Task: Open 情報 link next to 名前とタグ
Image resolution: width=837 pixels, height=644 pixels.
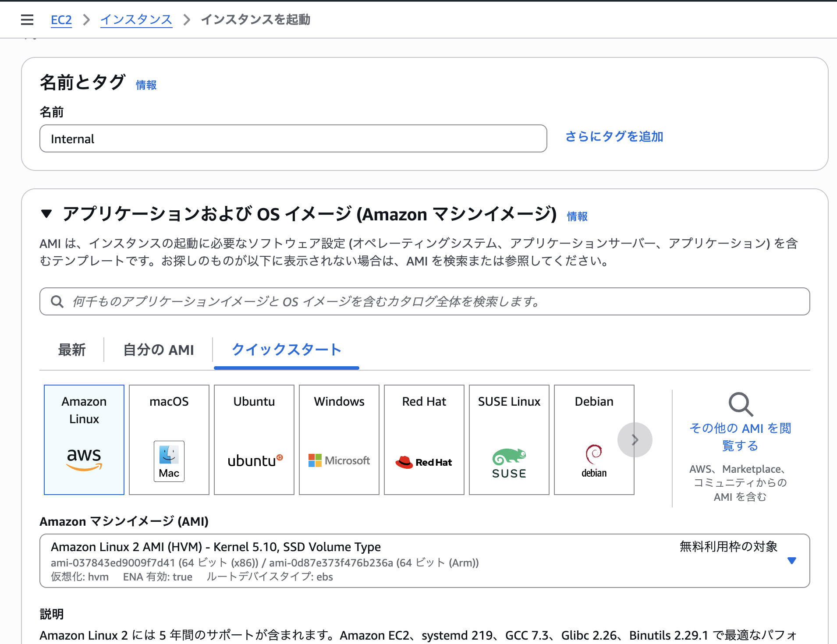Action: point(146,85)
